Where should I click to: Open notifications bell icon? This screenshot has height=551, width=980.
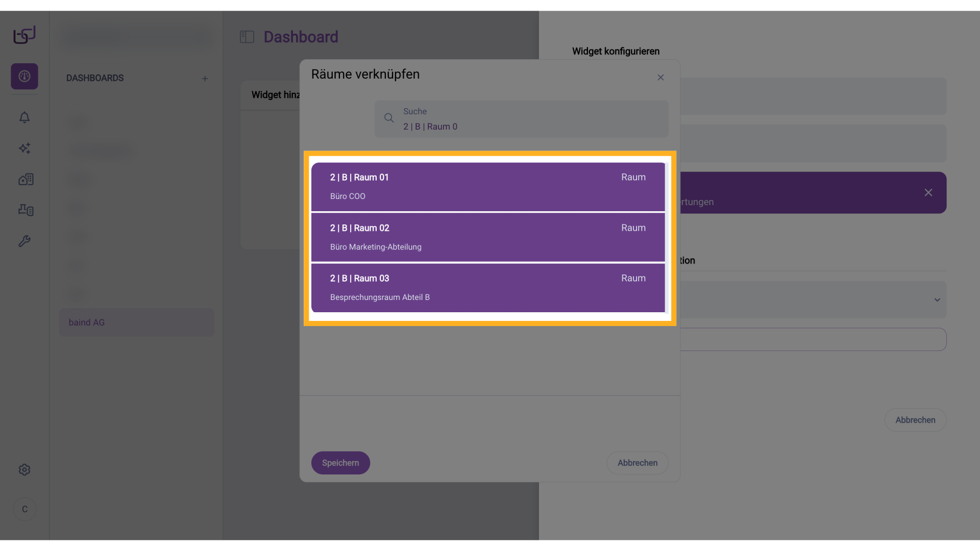(24, 118)
